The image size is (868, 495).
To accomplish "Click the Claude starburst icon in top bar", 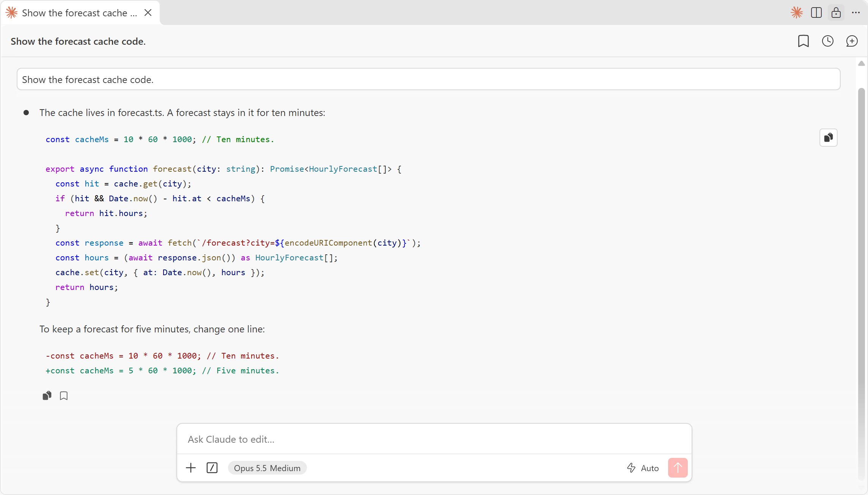I will [x=797, y=13].
